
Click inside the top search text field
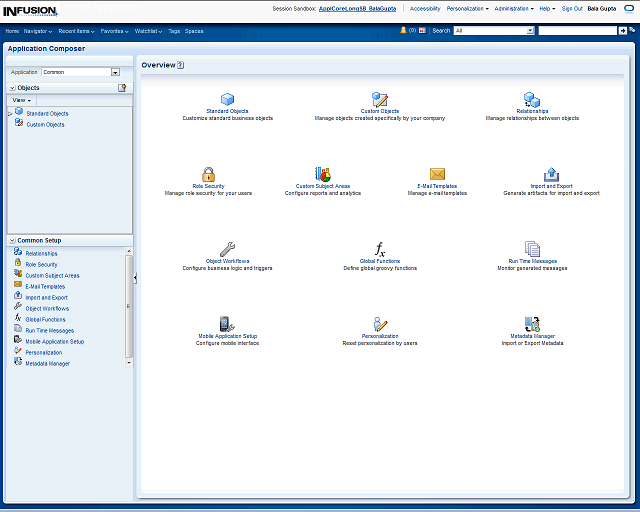(577, 31)
